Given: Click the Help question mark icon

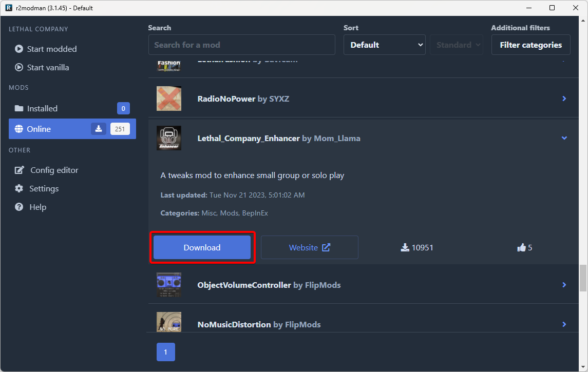Looking at the screenshot, I should [x=19, y=207].
